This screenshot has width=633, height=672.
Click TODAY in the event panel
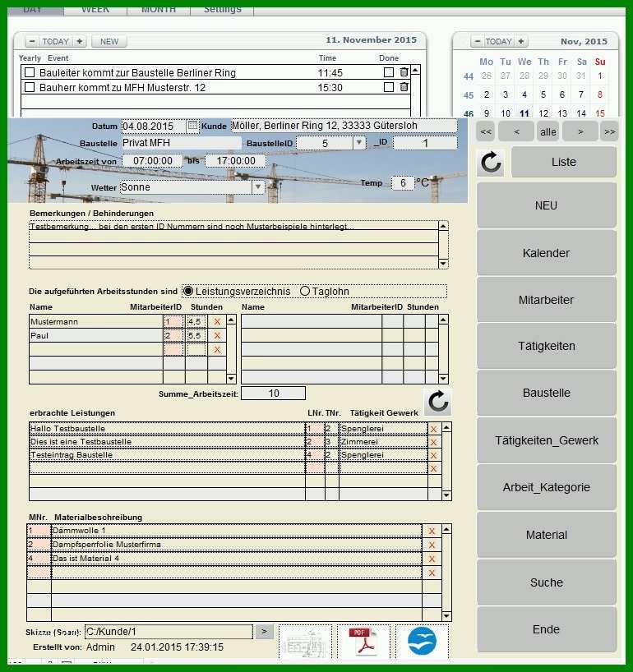click(56, 42)
